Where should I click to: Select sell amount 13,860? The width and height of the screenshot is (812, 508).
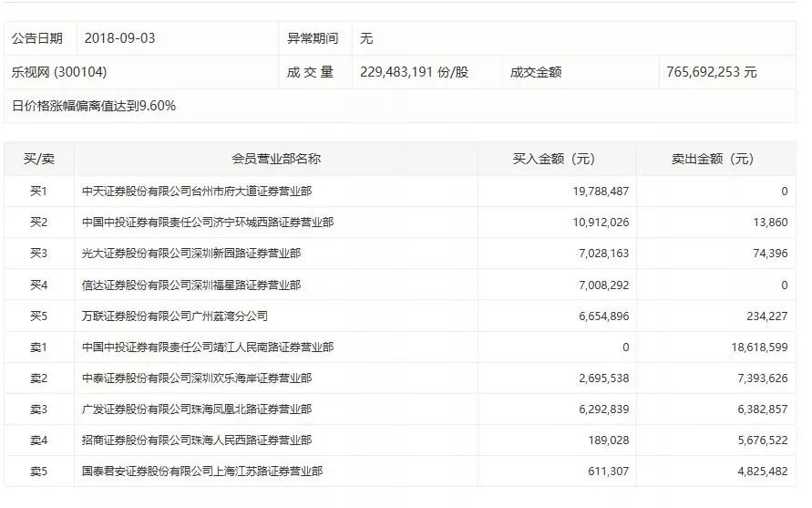click(x=771, y=223)
